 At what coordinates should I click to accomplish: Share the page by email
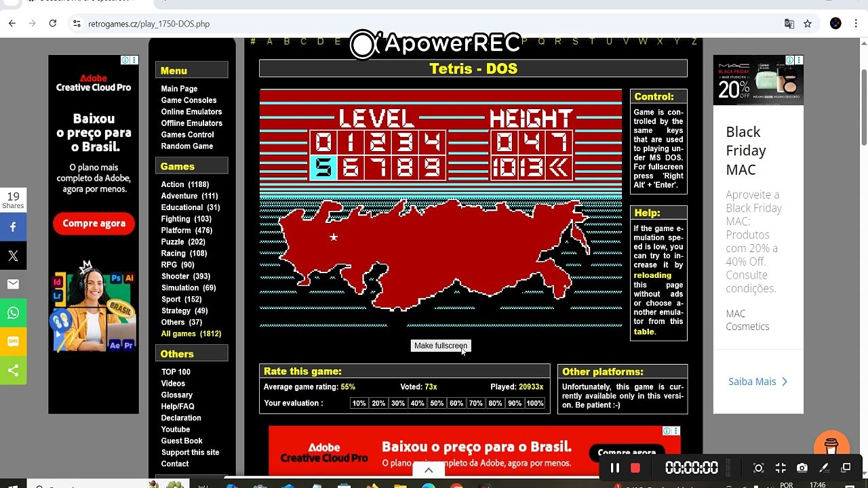click(x=13, y=285)
